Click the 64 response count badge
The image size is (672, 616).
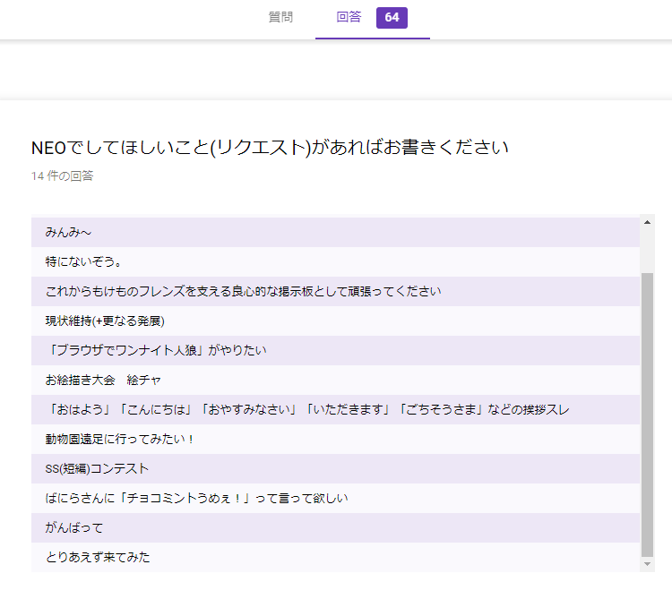[x=392, y=18]
